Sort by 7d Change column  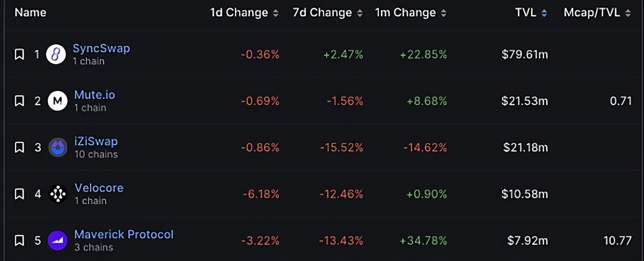[327, 13]
